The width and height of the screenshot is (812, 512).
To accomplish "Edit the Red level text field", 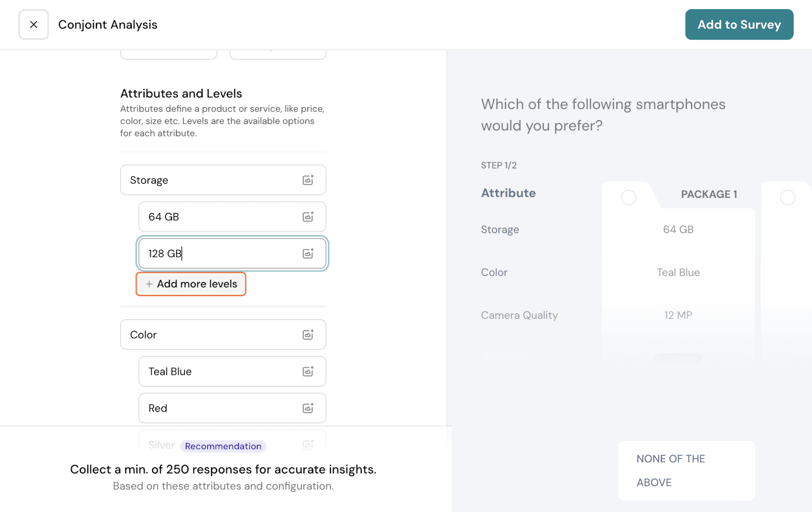I will tap(218, 408).
